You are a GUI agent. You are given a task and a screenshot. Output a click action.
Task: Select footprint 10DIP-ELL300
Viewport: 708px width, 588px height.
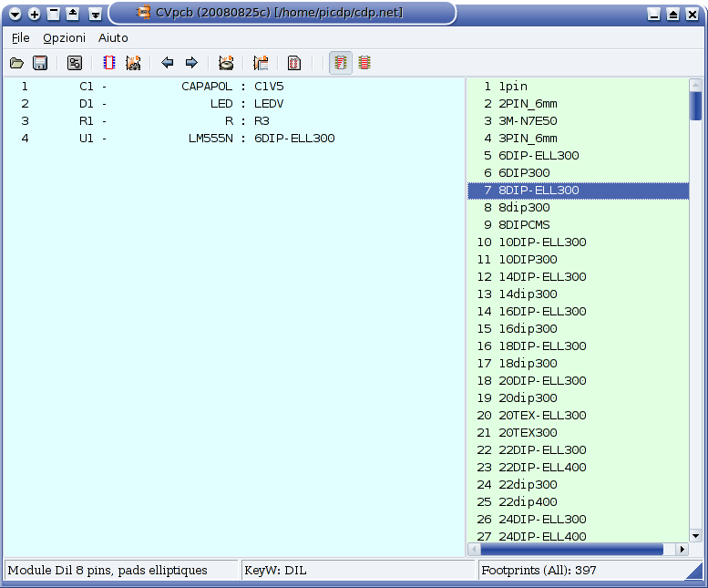(578, 242)
